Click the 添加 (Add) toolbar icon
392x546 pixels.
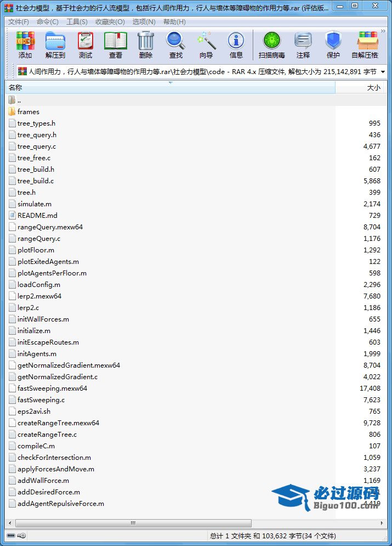coord(25,44)
